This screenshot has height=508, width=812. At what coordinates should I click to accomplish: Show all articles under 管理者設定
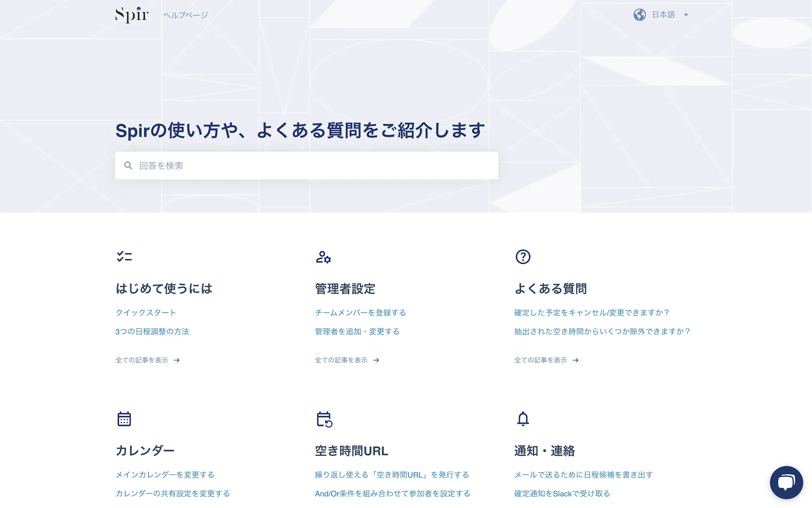click(x=347, y=360)
